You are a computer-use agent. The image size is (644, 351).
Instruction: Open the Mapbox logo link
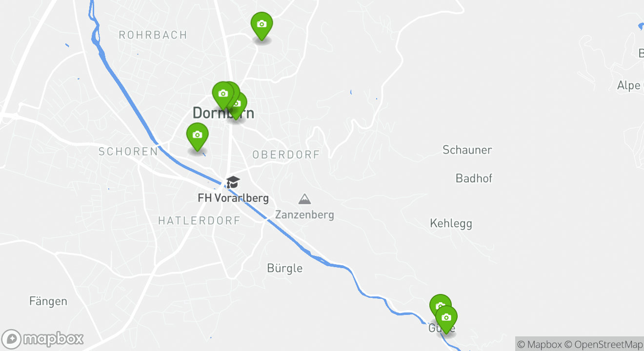coord(43,339)
